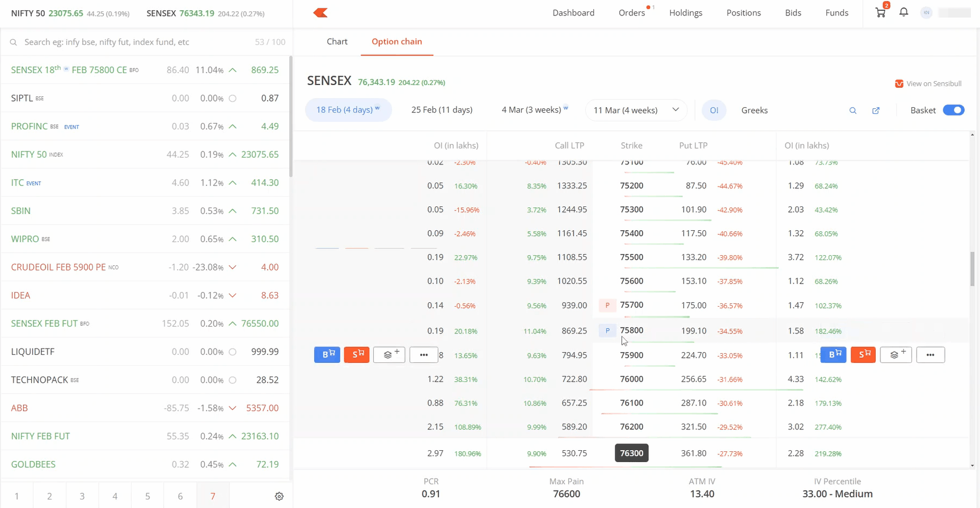Select SENSEX 18th FEB 75800 CE in watchlist
The image size is (980, 508).
146,70
